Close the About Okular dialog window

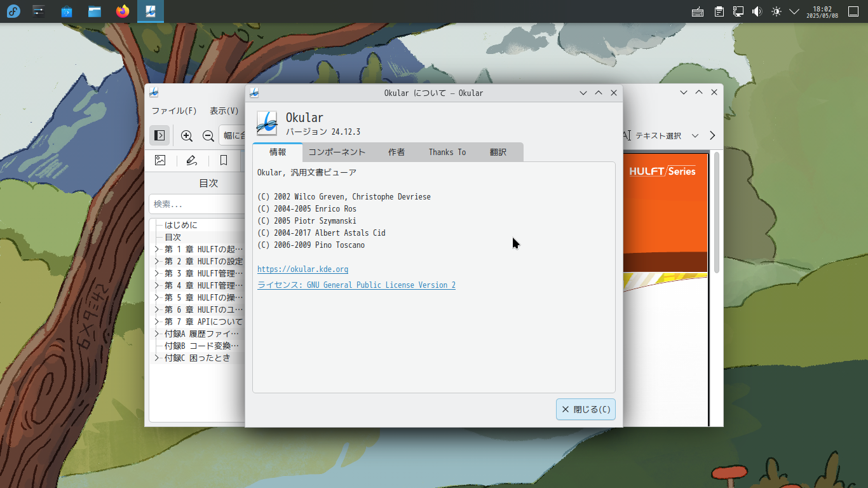(614, 93)
